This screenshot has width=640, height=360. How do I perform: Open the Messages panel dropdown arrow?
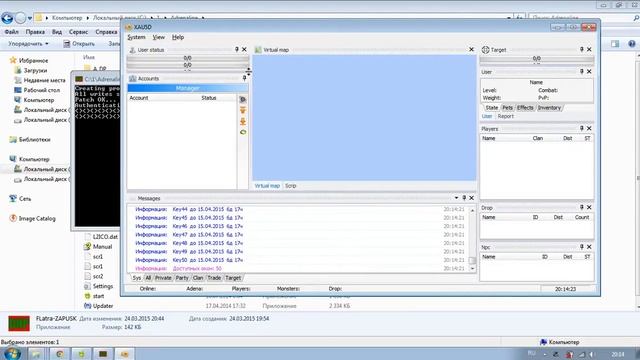[456, 198]
